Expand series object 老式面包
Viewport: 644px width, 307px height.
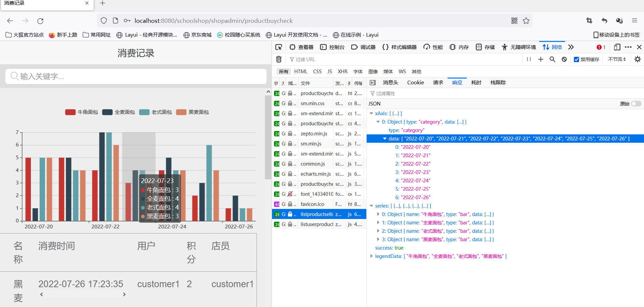(x=378, y=231)
